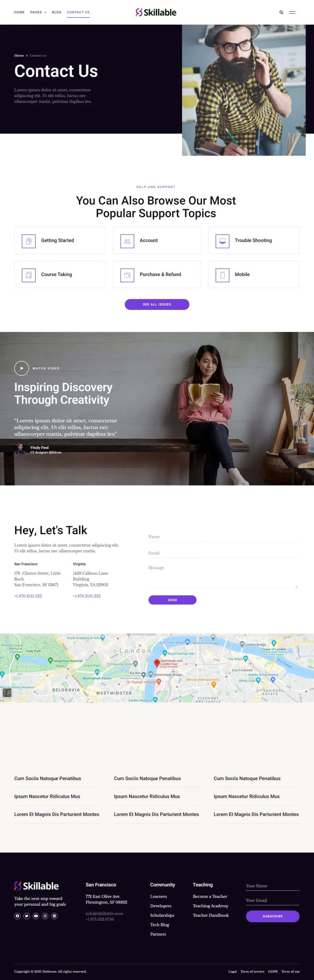314x980 pixels.
Task: Open the YouTube icon in the footer
Action: [36, 916]
